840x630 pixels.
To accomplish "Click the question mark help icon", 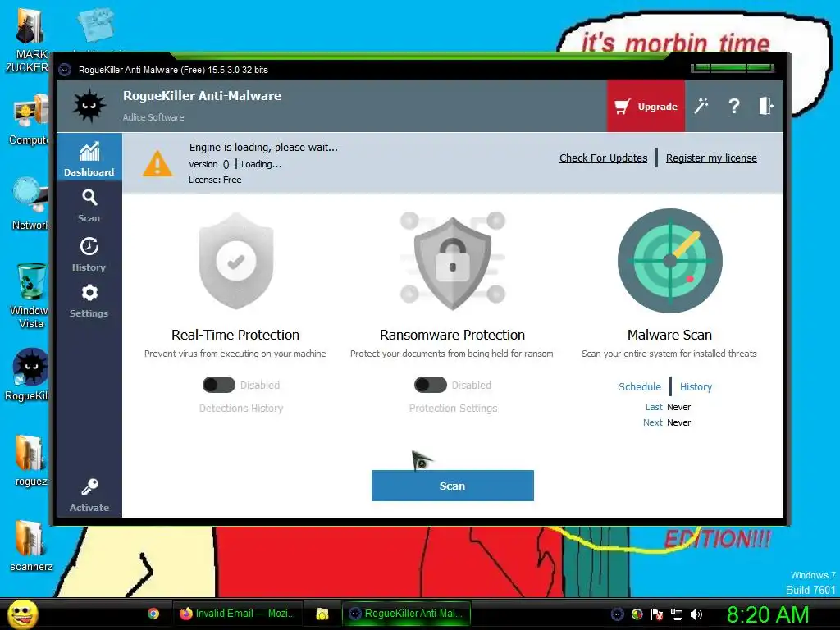I will click(734, 106).
